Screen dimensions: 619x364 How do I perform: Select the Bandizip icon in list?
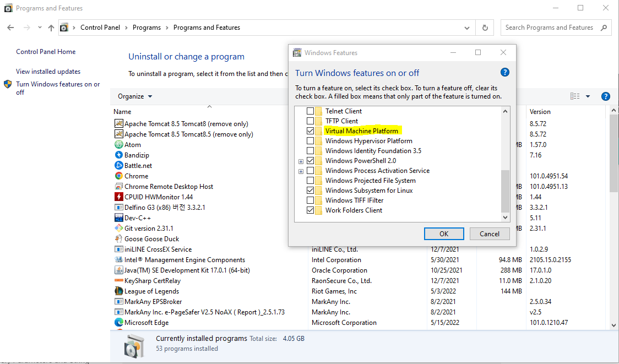[118, 155]
